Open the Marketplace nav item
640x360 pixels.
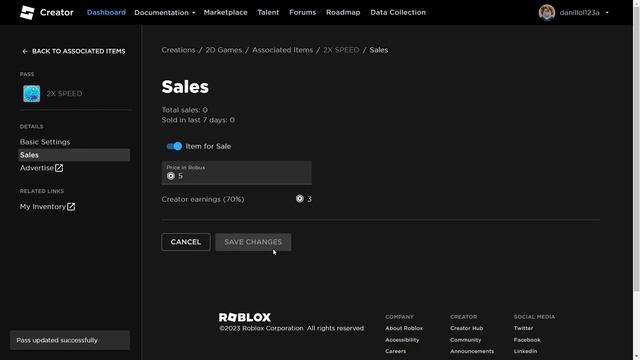(225, 13)
